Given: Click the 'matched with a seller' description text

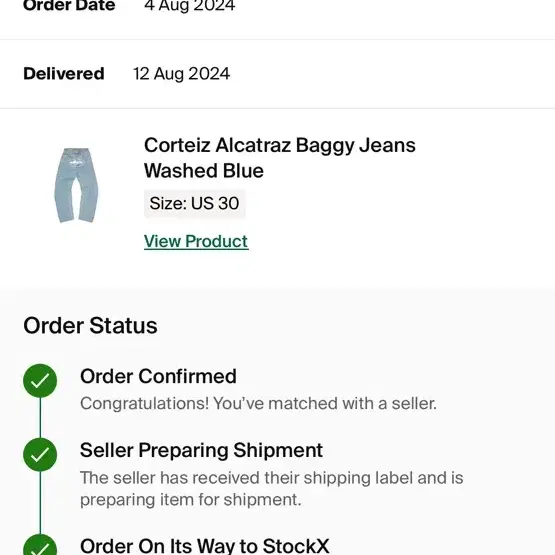Looking at the screenshot, I should pyautogui.click(x=258, y=404).
